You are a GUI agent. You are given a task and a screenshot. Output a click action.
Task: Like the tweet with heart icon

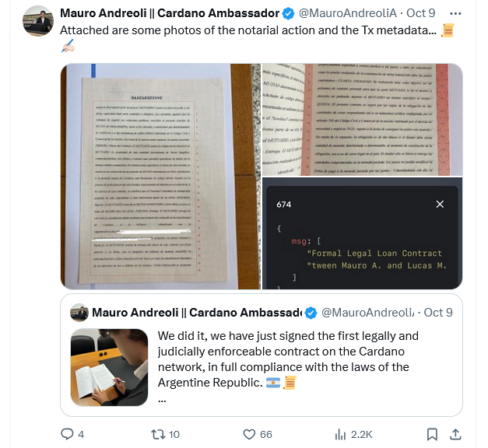click(249, 434)
